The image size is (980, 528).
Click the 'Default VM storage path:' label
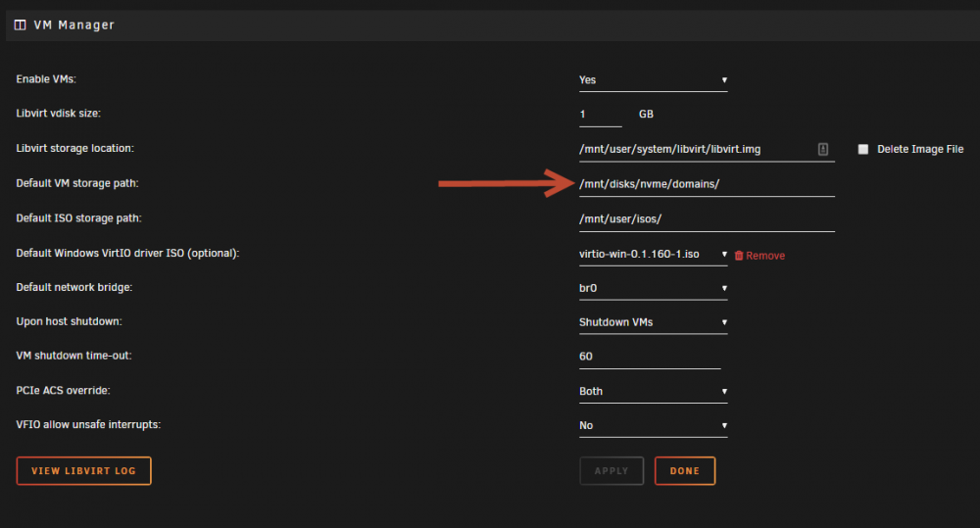click(77, 183)
